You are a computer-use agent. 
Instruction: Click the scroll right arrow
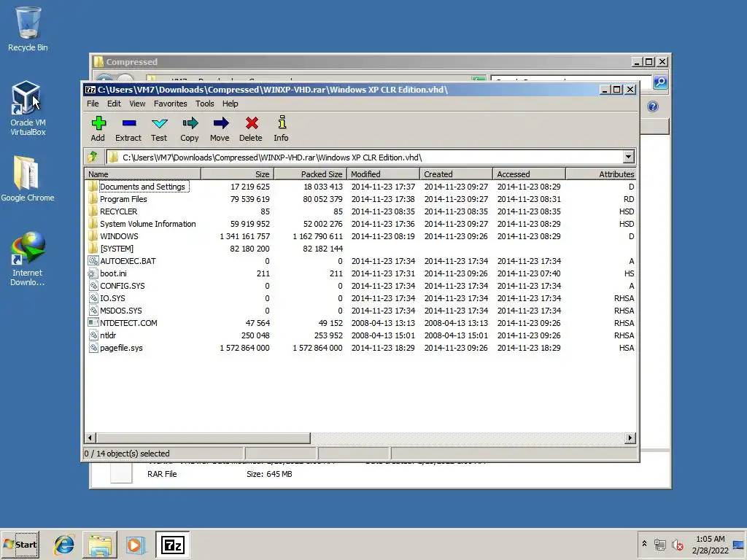(630, 437)
